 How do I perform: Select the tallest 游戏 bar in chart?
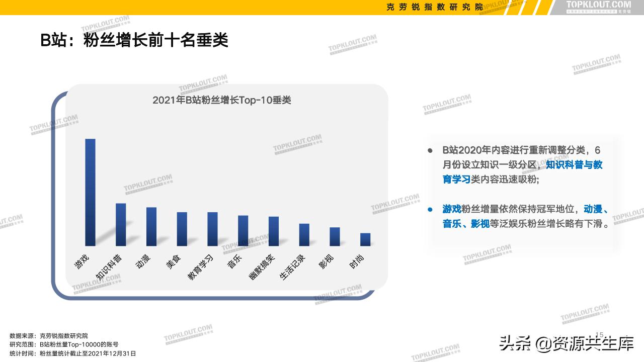tap(91, 191)
